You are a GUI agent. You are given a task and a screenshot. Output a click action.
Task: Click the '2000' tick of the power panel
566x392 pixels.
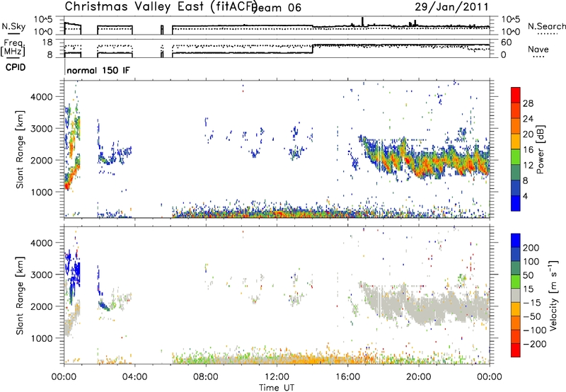[42, 161]
